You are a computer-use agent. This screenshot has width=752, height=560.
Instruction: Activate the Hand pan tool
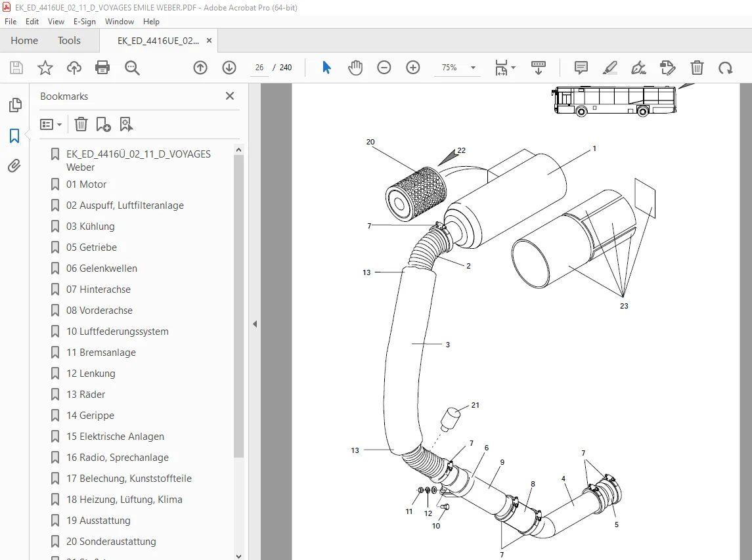355,68
